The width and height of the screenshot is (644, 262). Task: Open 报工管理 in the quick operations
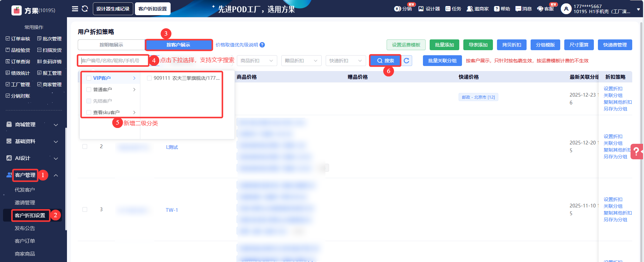(49, 73)
